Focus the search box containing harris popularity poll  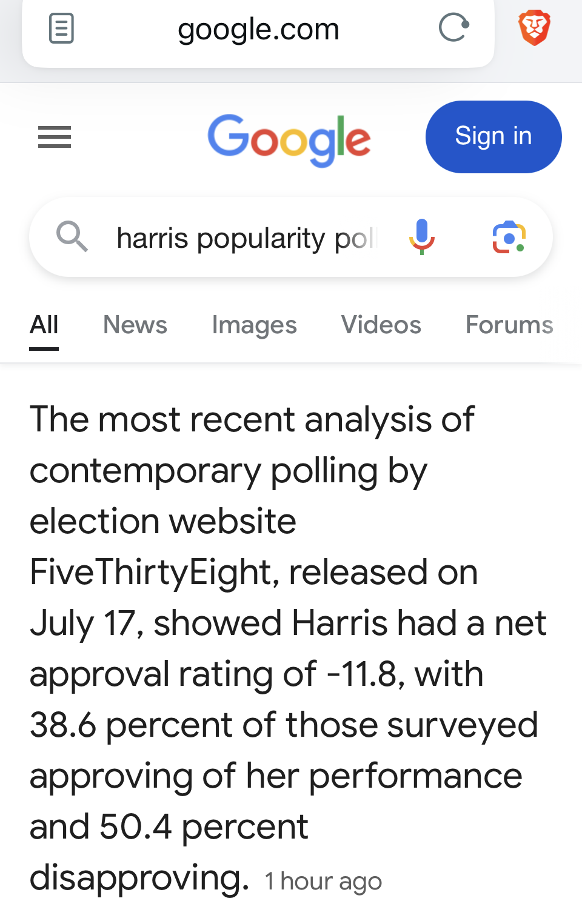coord(246,238)
